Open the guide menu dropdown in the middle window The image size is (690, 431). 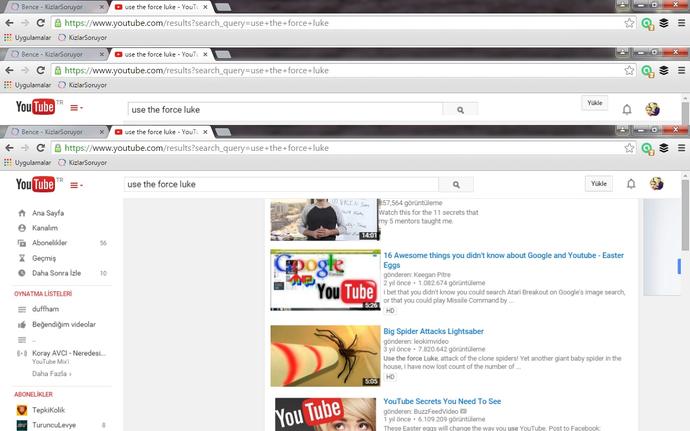(76, 108)
